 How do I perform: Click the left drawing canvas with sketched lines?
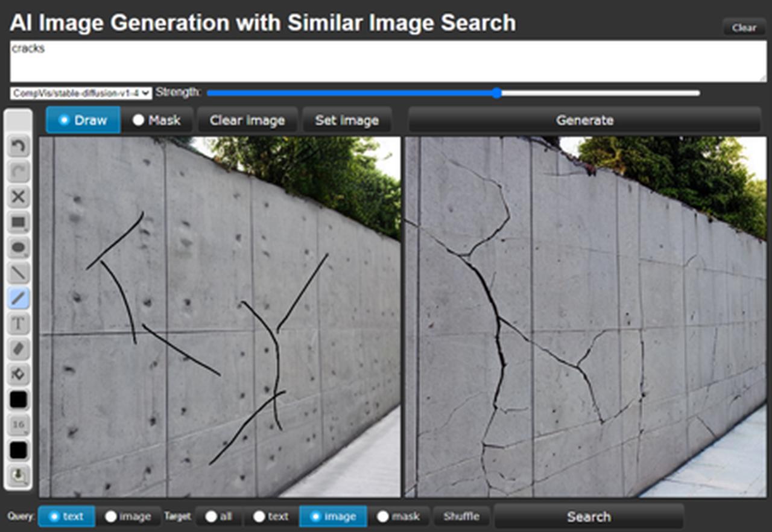[220, 317]
